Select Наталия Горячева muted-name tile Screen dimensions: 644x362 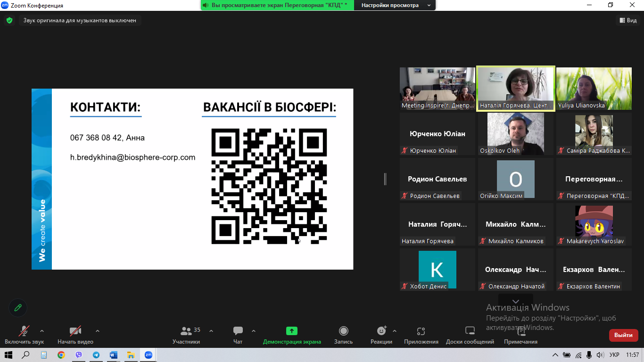pyautogui.click(x=438, y=224)
